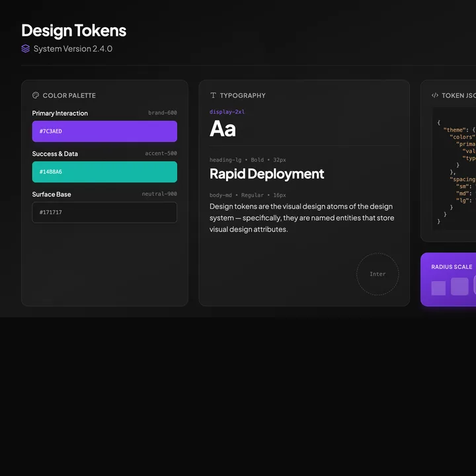Screen dimensions: 476x476
Task: Click the Success & Data label
Action: coord(55,154)
